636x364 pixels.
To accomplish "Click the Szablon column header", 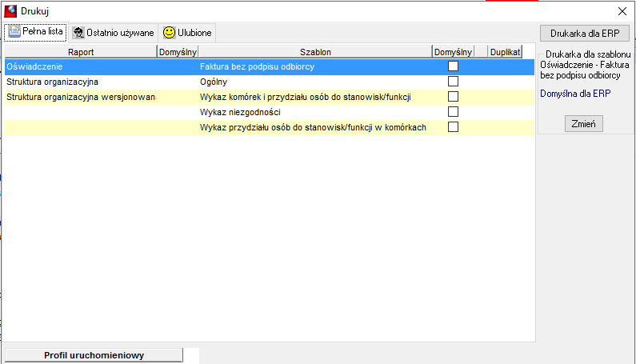I will (315, 52).
